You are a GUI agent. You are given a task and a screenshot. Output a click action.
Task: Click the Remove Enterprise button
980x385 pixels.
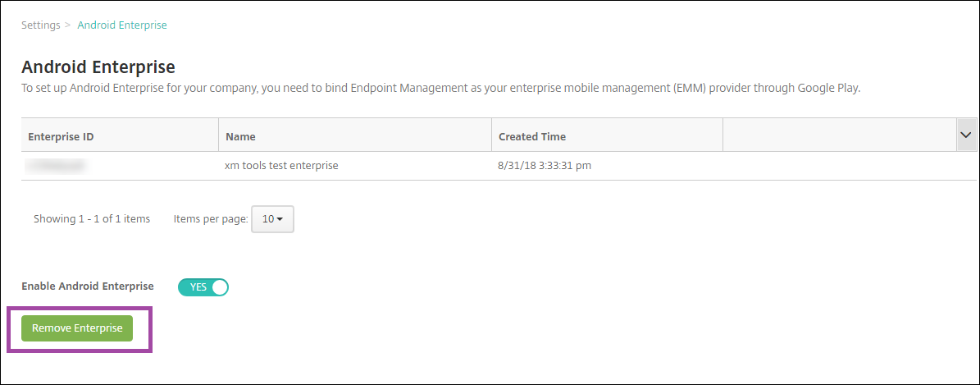[x=77, y=328]
